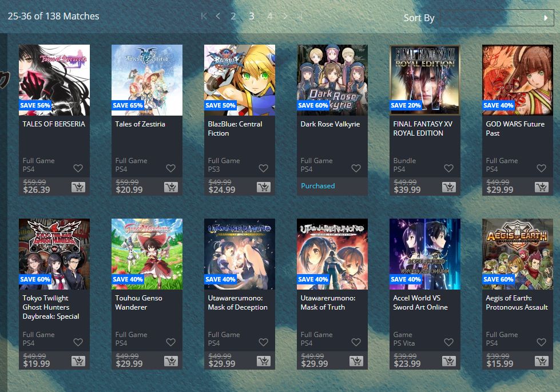Add TALES OF BERSERIA to cart

[x=78, y=187]
